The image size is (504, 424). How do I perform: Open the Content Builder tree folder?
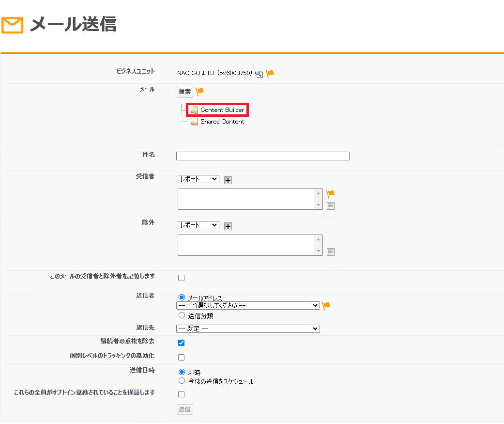pyautogui.click(x=217, y=110)
